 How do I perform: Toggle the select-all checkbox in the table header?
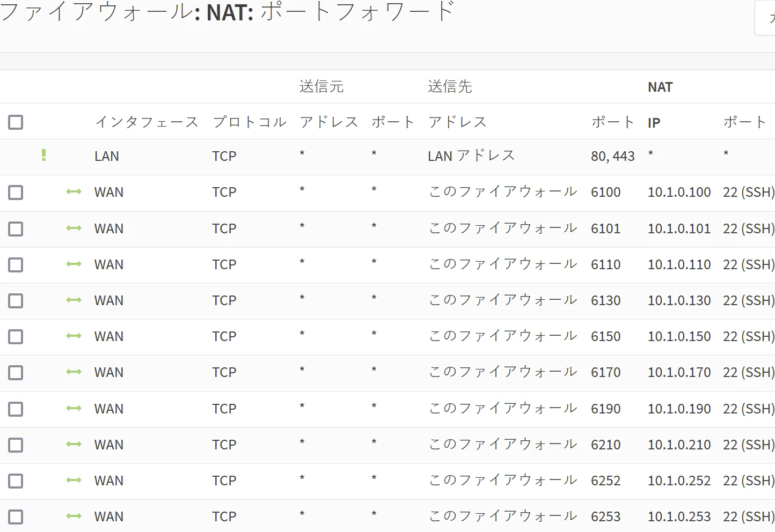pyautogui.click(x=16, y=122)
